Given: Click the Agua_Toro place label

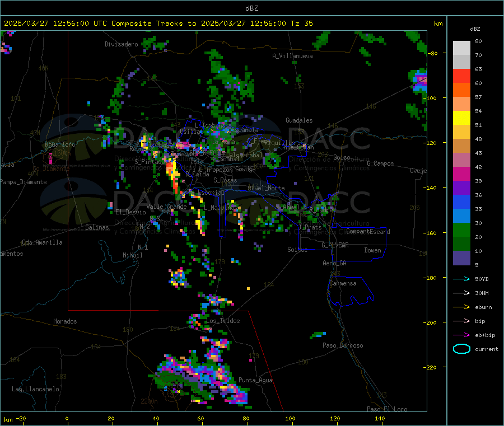Looking at the screenshot, I should point(60,144).
